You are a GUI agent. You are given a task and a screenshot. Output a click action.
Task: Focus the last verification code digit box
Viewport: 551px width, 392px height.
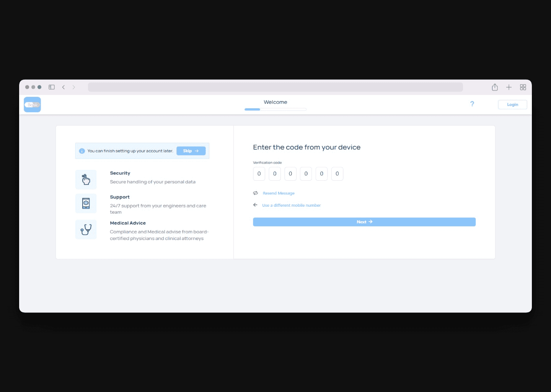click(337, 174)
